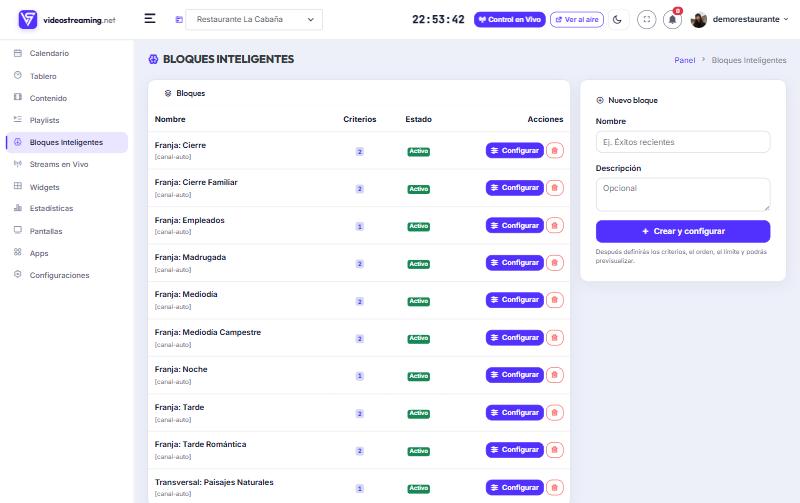Follow the Panel breadcrumb link
This screenshot has height=503, width=800.
coord(684,60)
